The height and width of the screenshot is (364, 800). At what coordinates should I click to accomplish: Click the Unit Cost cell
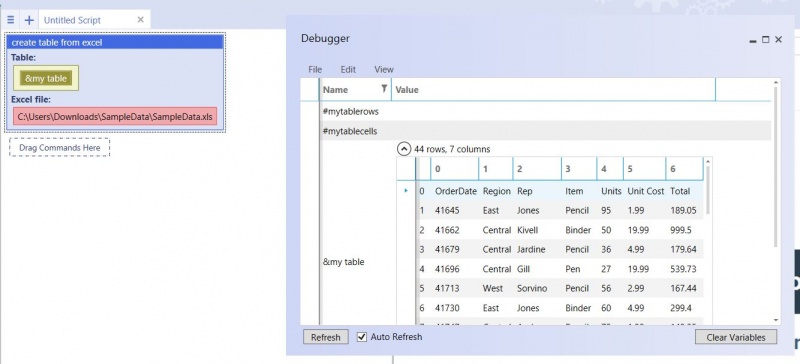pyautogui.click(x=645, y=191)
